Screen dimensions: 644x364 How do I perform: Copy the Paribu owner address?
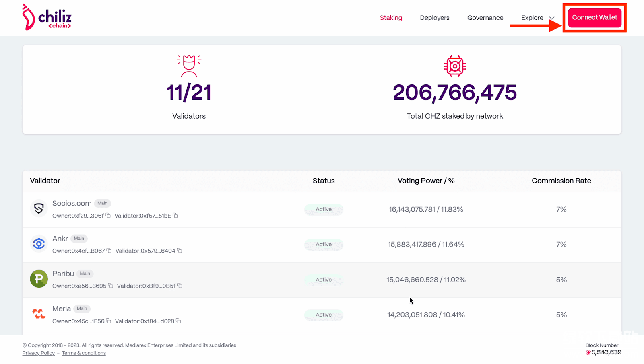point(111,286)
